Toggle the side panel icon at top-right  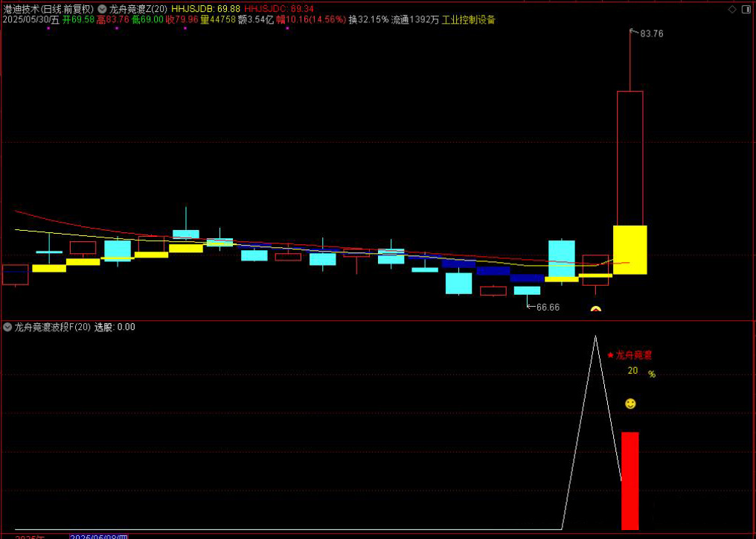pos(746,9)
